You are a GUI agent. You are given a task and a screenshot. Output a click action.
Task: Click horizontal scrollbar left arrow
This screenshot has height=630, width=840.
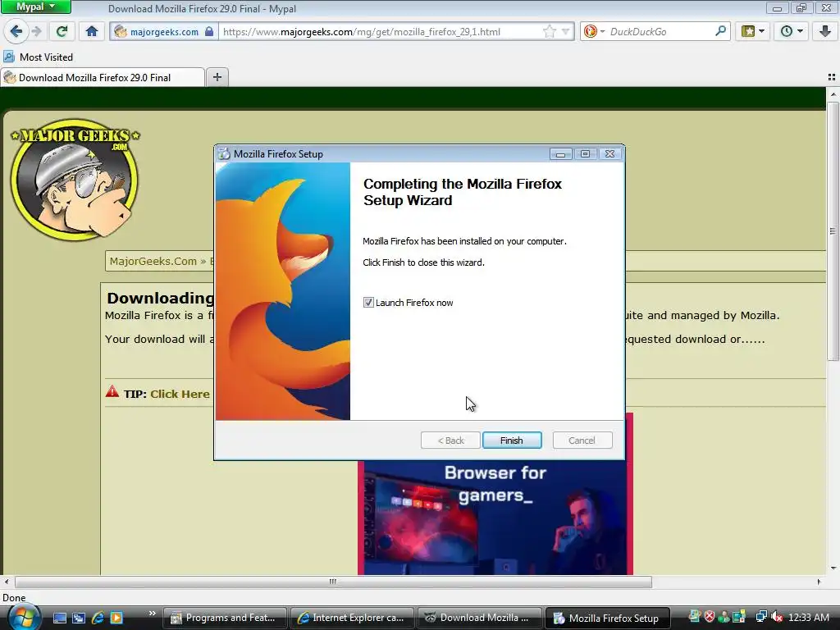(7, 582)
